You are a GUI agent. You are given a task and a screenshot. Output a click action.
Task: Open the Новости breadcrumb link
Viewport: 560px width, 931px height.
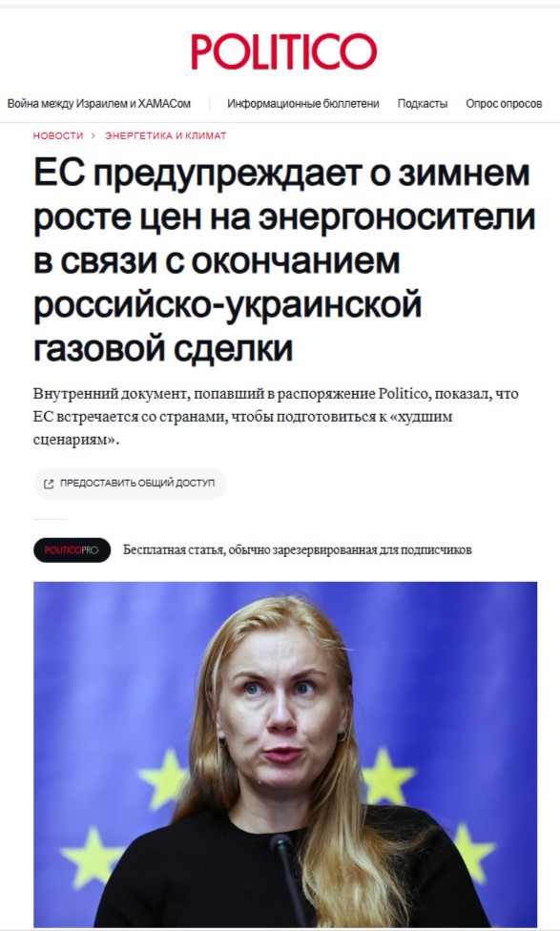tap(58, 136)
